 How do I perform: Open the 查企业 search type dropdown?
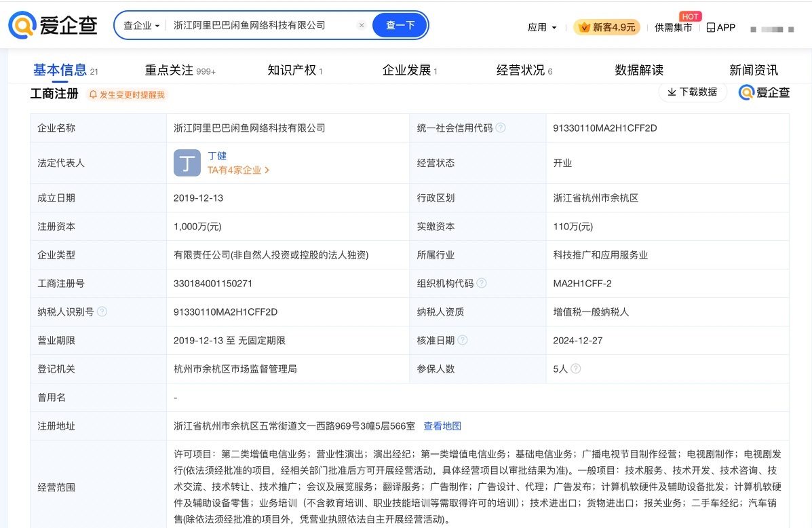click(x=141, y=26)
